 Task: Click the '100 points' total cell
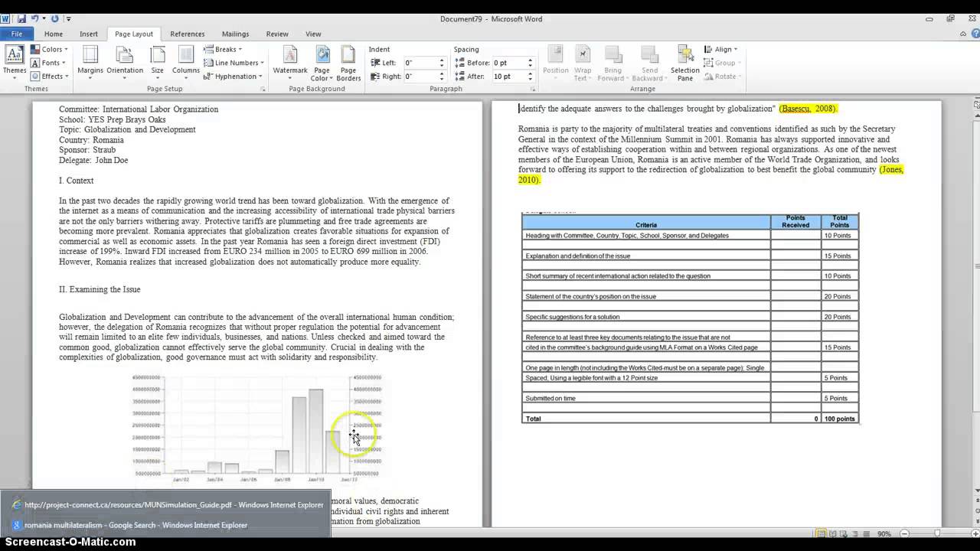[840, 419]
